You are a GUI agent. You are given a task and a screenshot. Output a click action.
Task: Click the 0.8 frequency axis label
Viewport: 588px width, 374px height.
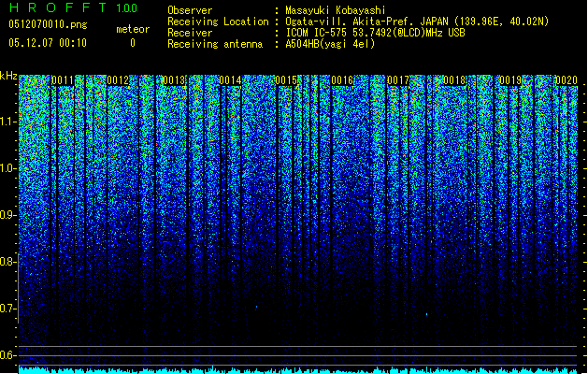tap(8, 262)
